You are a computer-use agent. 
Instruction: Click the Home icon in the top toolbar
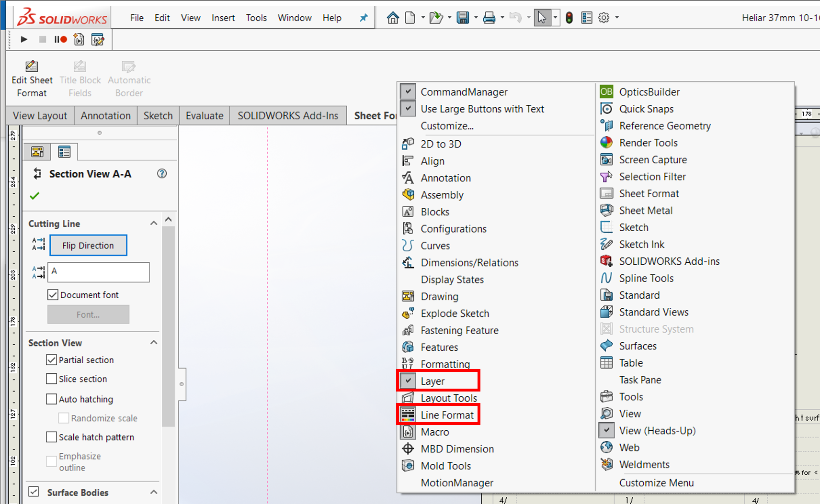point(392,17)
